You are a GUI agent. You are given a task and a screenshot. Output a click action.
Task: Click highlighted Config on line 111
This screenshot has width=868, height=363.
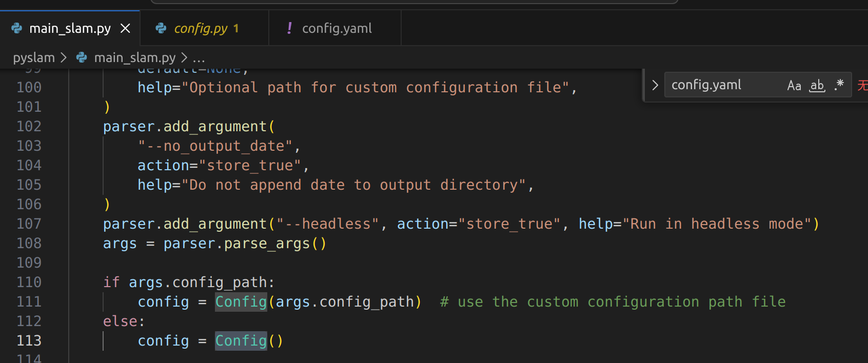tap(241, 302)
